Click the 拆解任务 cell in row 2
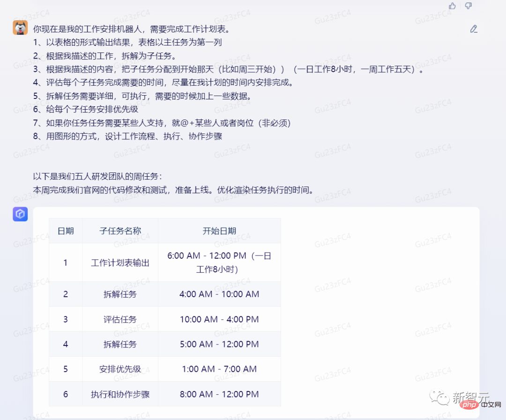The image size is (506, 420). [x=120, y=294]
